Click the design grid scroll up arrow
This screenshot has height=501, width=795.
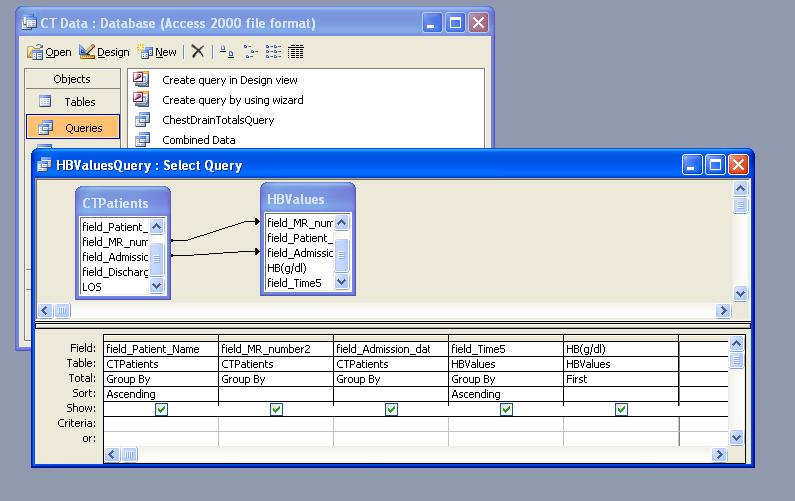736,344
